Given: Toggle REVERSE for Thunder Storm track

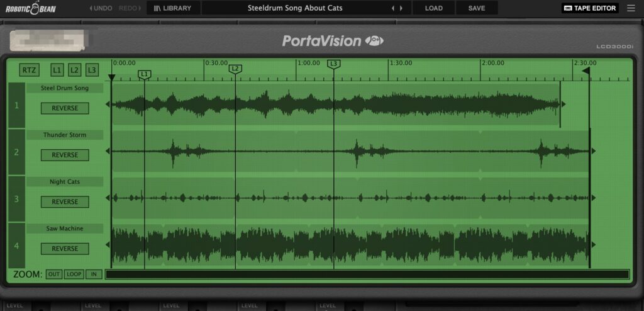Looking at the screenshot, I should coord(65,155).
